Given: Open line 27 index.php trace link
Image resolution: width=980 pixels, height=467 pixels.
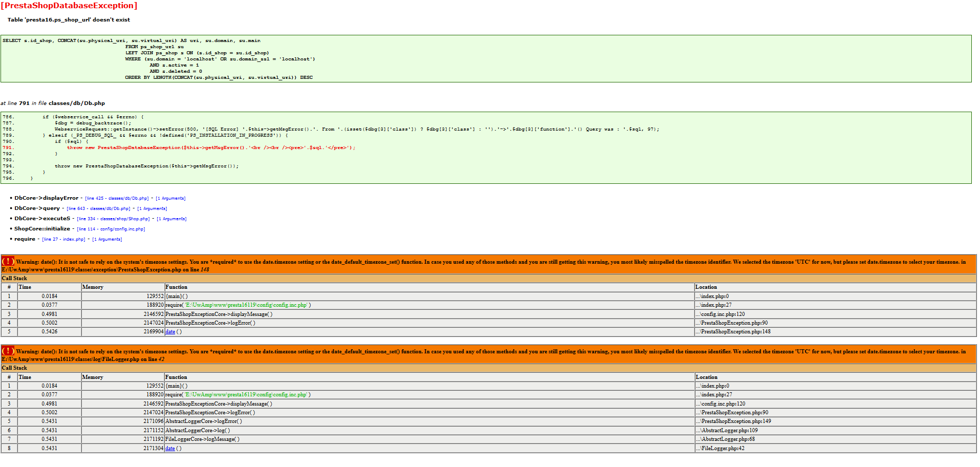Looking at the screenshot, I should click(63, 239).
